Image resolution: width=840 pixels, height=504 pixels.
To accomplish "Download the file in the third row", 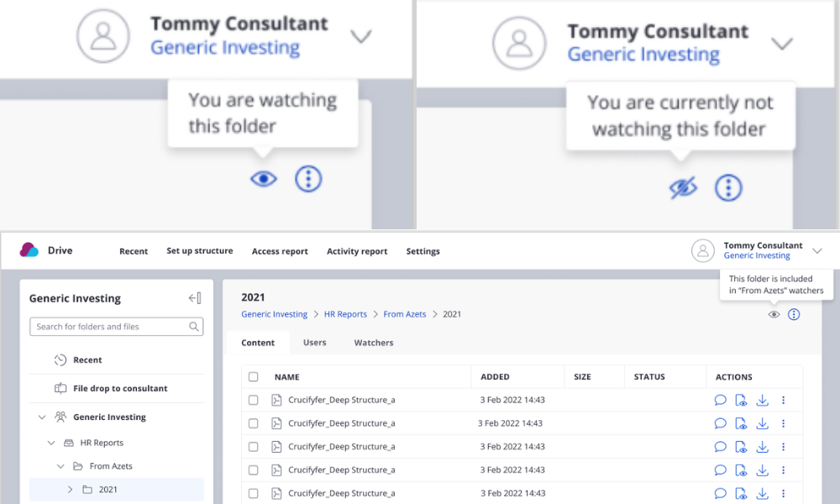I will tap(763, 447).
